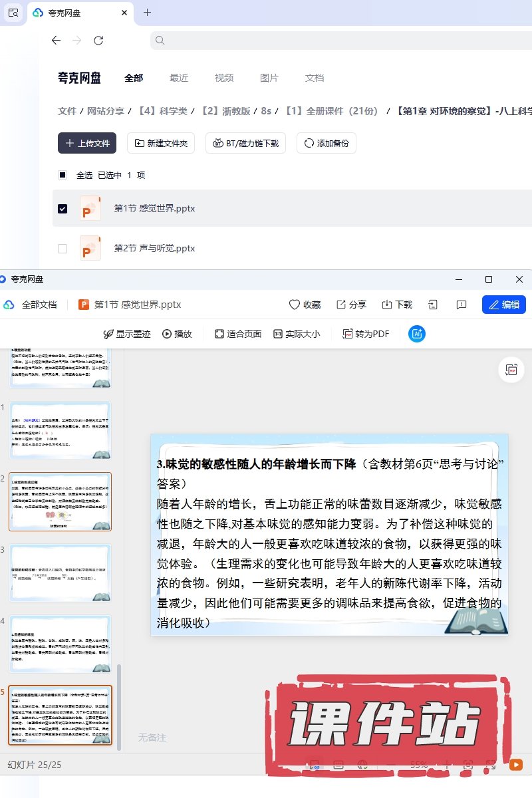Favorite the document with 收藏 heart
The image size is (532, 798).
305,305
